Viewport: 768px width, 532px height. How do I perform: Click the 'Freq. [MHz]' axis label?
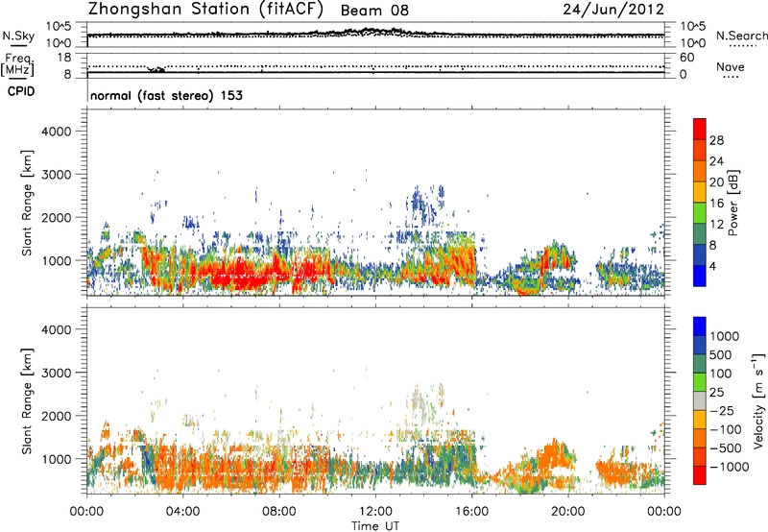(x=18, y=64)
